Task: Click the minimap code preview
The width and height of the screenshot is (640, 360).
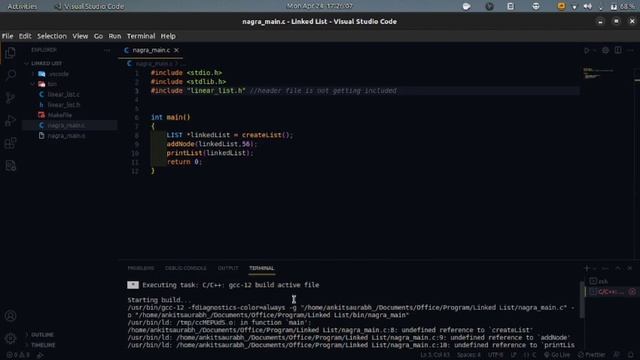Action: 598,73
